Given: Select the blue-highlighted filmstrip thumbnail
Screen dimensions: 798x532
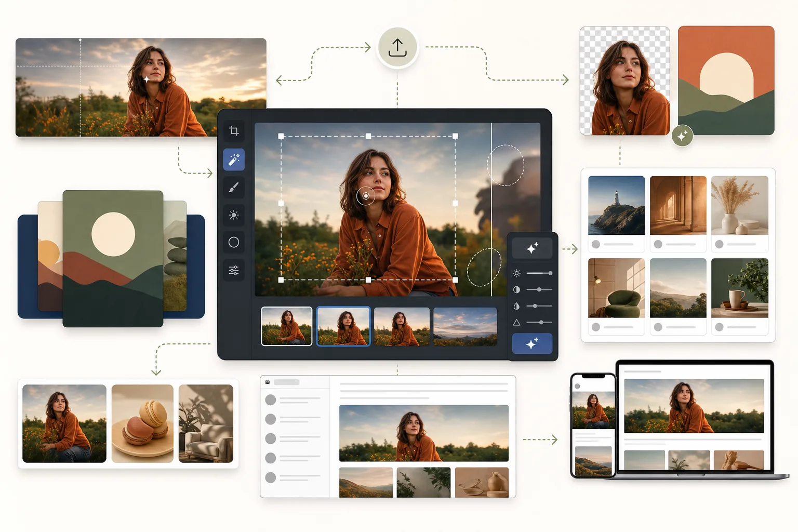Looking at the screenshot, I should click(343, 326).
